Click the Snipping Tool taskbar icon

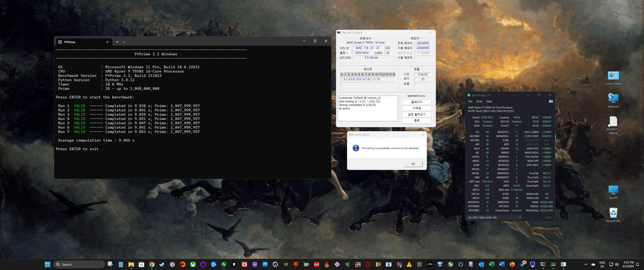110,265
